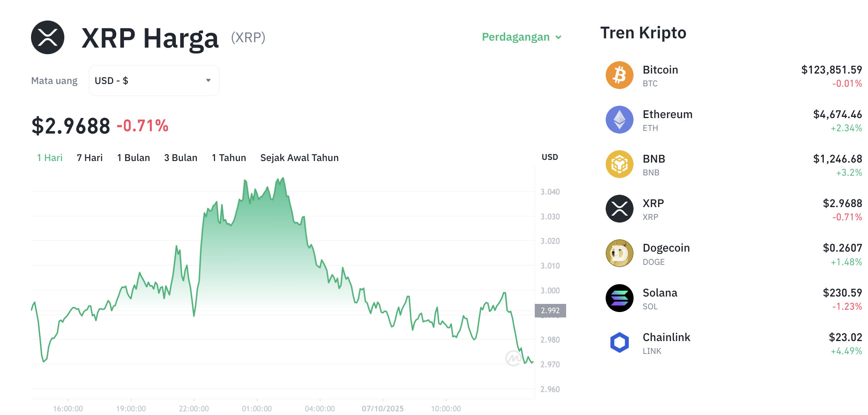Select the 1 Hari range tab

click(50, 158)
